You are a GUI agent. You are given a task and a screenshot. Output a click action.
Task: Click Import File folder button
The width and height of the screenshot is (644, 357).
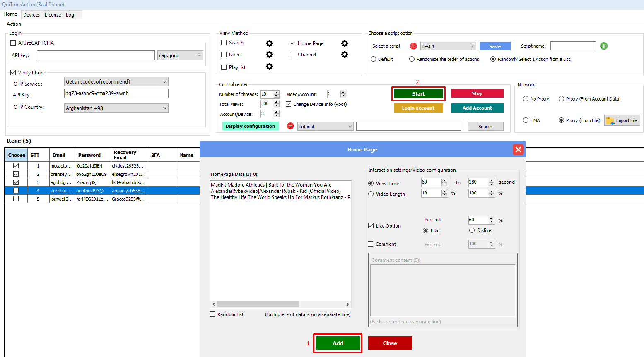point(622,120)
